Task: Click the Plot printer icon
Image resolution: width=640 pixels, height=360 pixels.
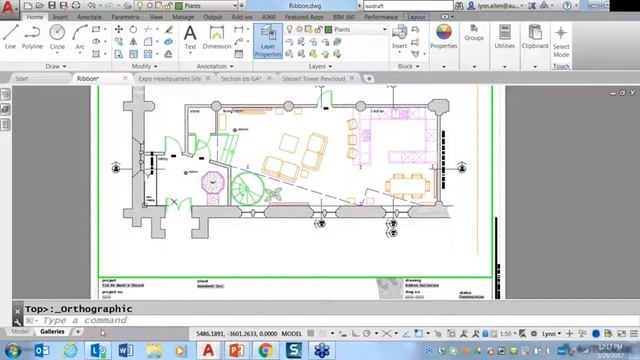Action: [76, 5]
